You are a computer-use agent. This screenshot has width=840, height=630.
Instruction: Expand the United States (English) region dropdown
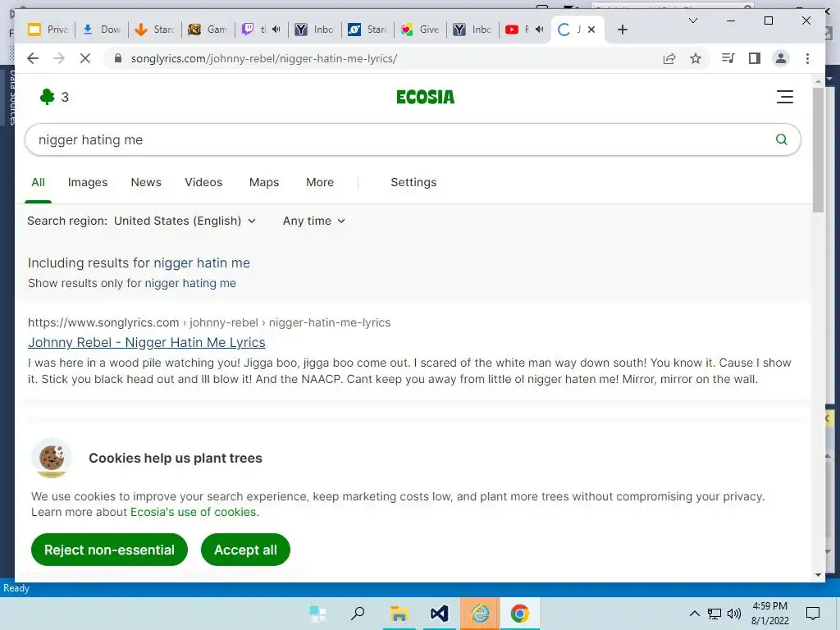click(185, 221)
